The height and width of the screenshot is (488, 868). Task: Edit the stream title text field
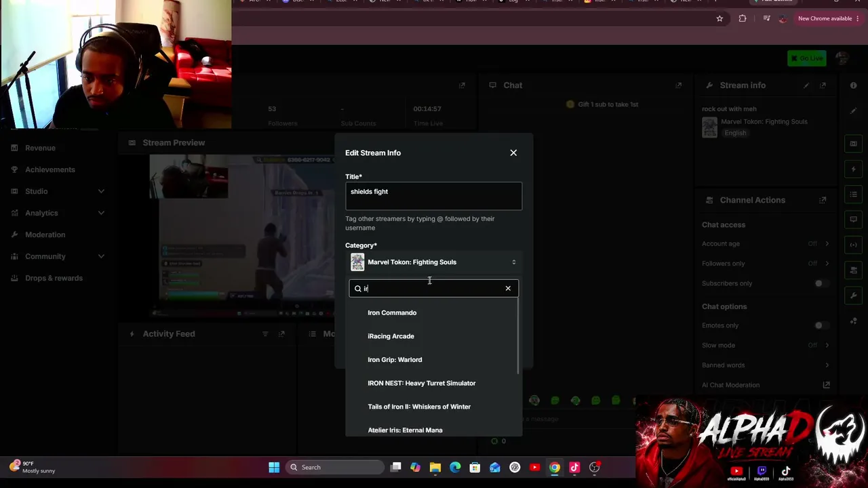pyautogui.click(x=433, y=196)
